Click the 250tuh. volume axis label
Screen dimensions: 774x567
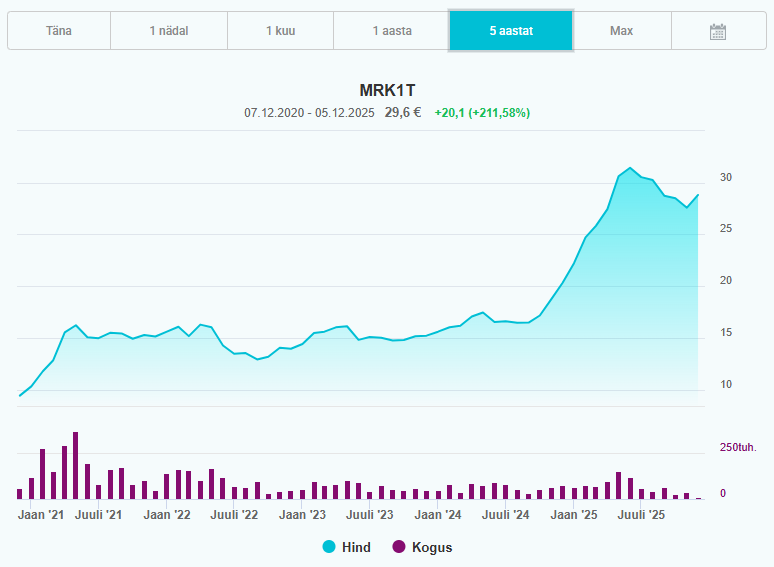pos(738,447)
